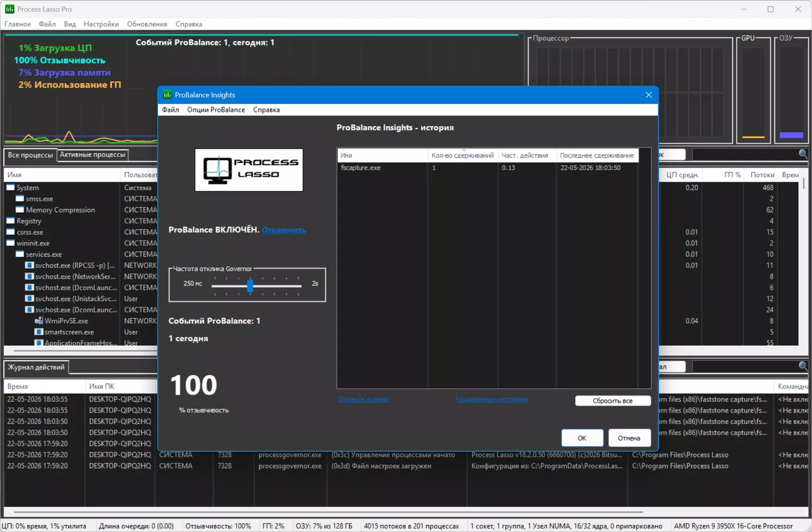Click the csrss.exe process icon
Image resolution: width=812 pixels, height=532 pixels.
point(10,232)
